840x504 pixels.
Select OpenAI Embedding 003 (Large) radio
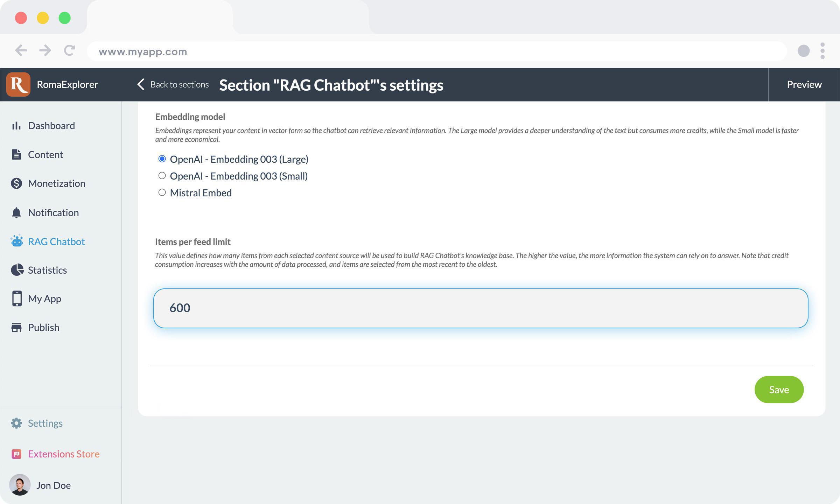pyautogui.click(x=162, y=159)
